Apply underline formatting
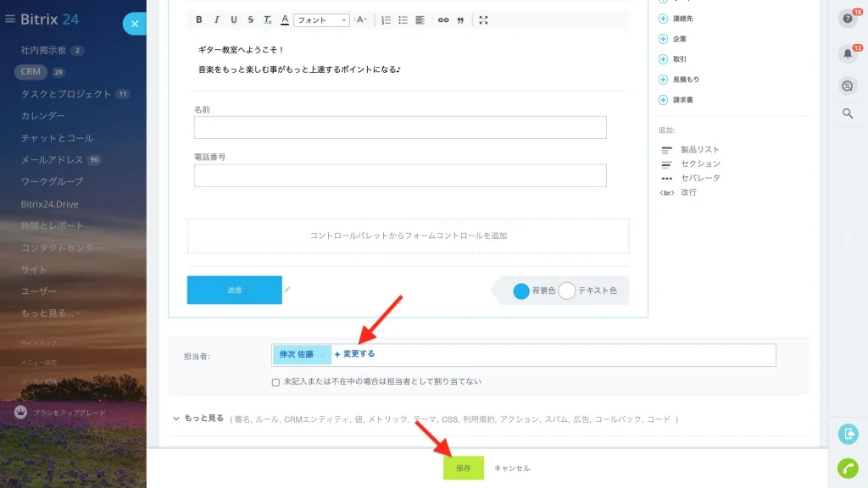The height and width of the screenshot is (488, 868). (x=234, y=20)
